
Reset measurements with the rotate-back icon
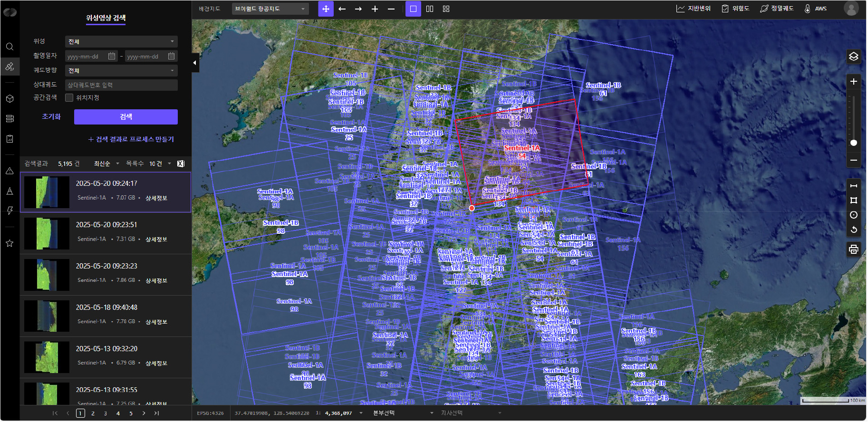click(x=854, y=230)
